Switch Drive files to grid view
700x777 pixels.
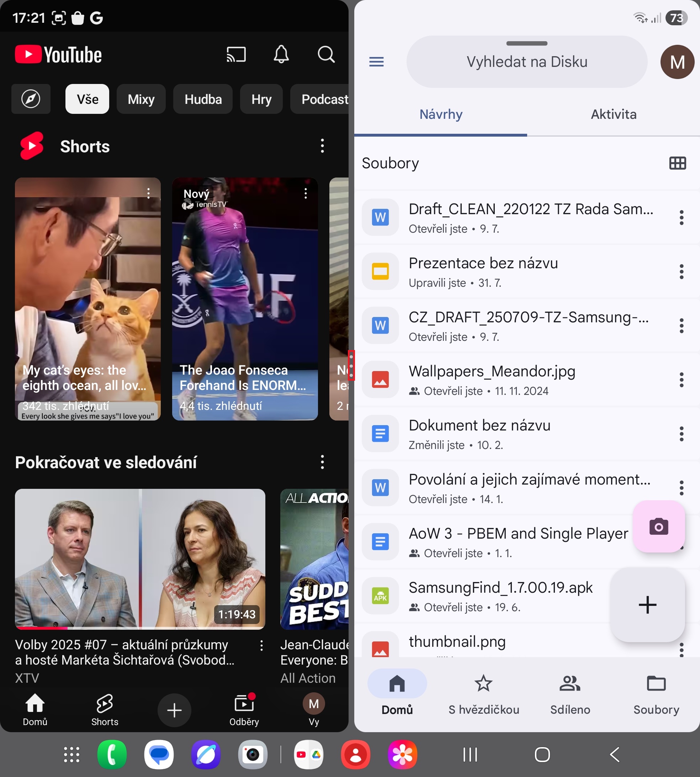point(677,163)
